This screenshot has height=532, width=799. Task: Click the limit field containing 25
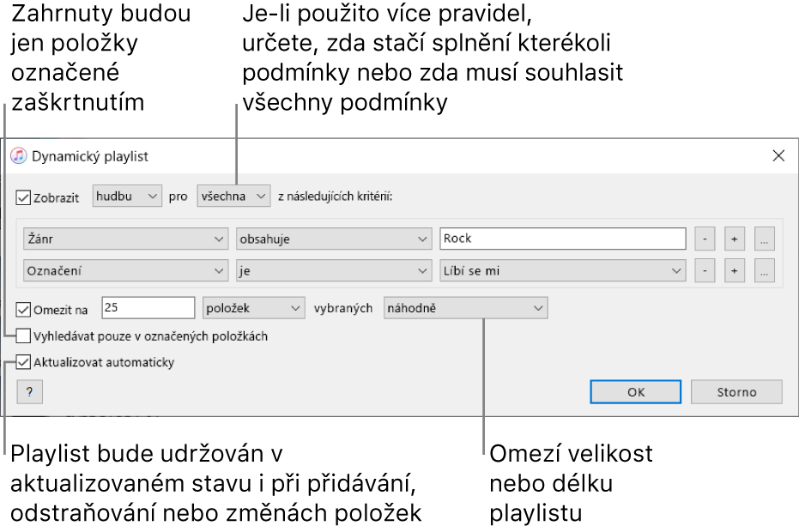pos(148,308)
